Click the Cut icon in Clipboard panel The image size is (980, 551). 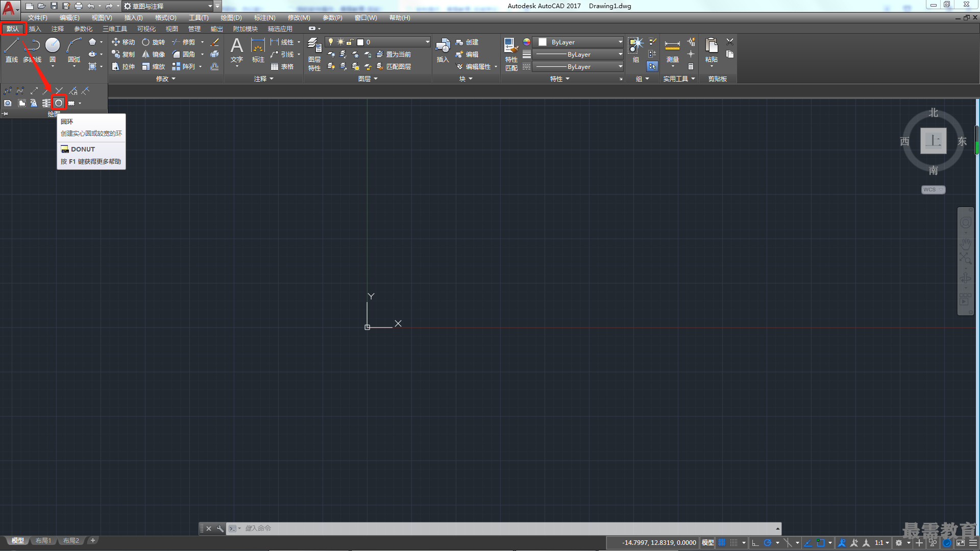pos(730,42)
